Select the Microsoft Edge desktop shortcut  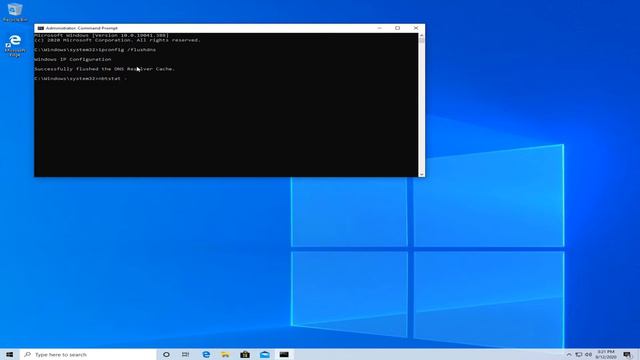tap(15, 46)
